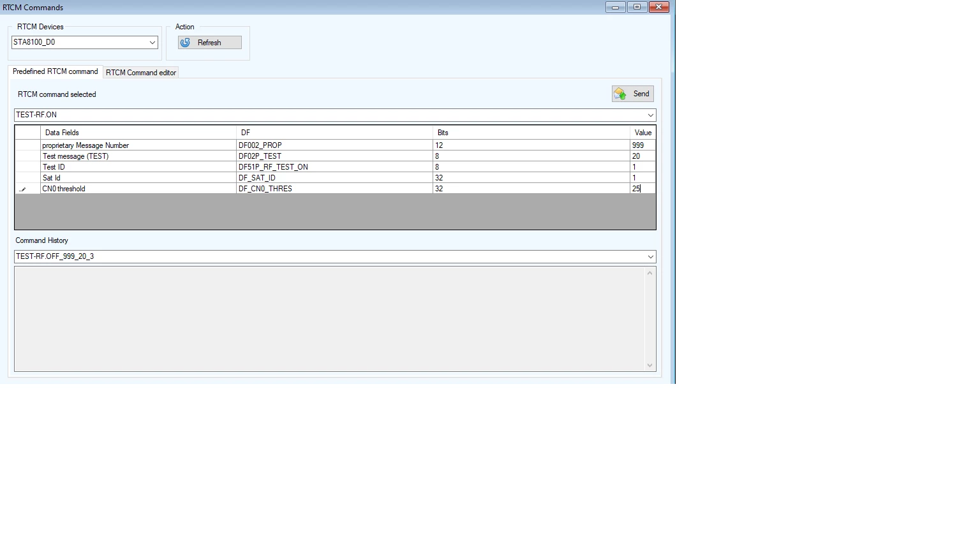980x551 pixels.
Task: Click the Data Fields column header
Action: [138, 133]
